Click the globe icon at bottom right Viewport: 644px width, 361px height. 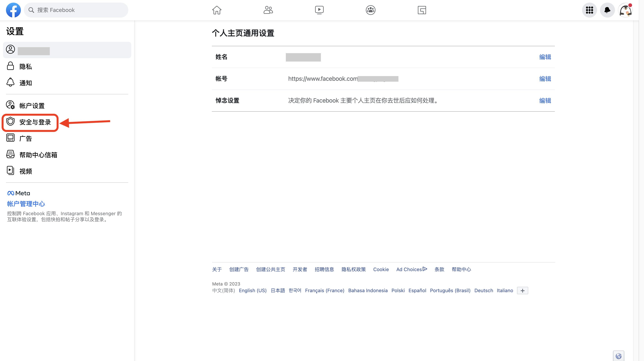pyautogui.click(x=618, y=356)
